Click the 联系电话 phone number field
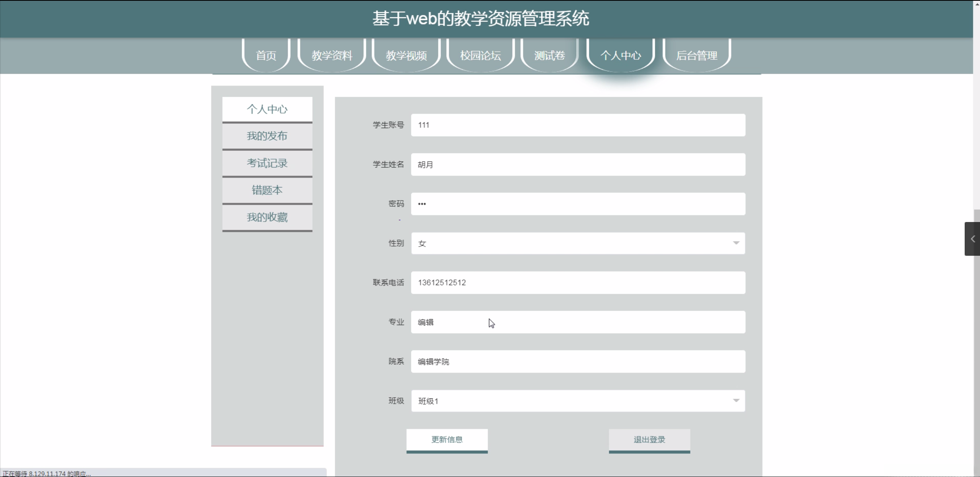The width and height of the screenshot is (980, 477). (578, 283)
